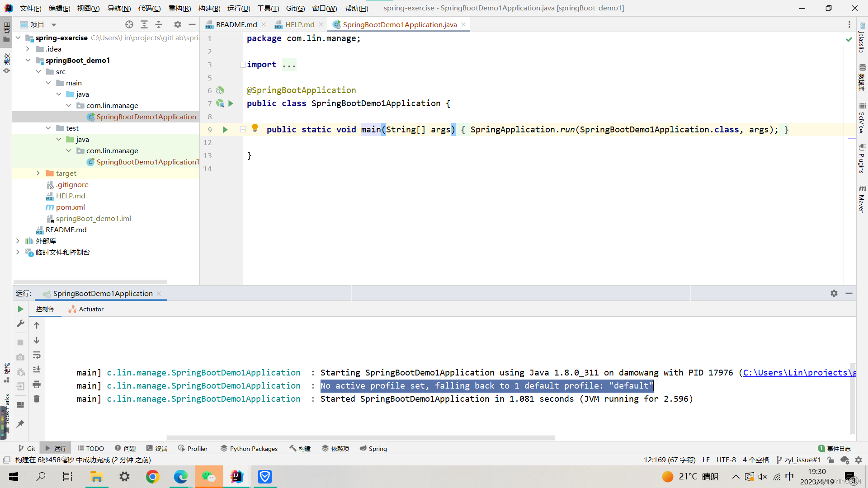Collapse the spring-exercise project root
The width and height of the screenshot is (868, 488).
18,38
